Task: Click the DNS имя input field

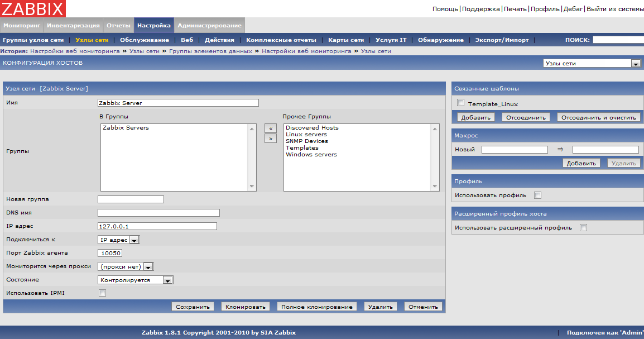Action: 158,213
